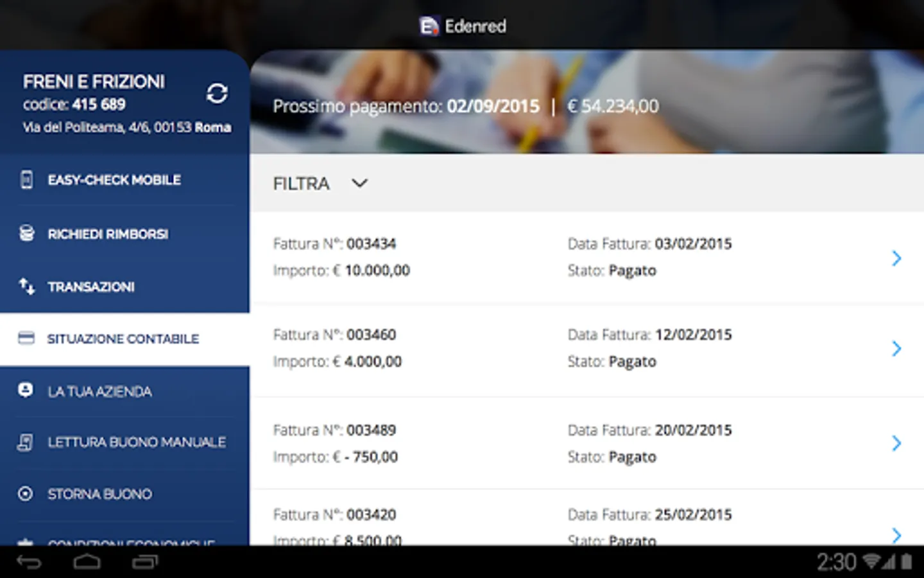Expand the Filtra dropdown chevron
This screenshot has height=578, width=924.
click(x=360, y=183)
